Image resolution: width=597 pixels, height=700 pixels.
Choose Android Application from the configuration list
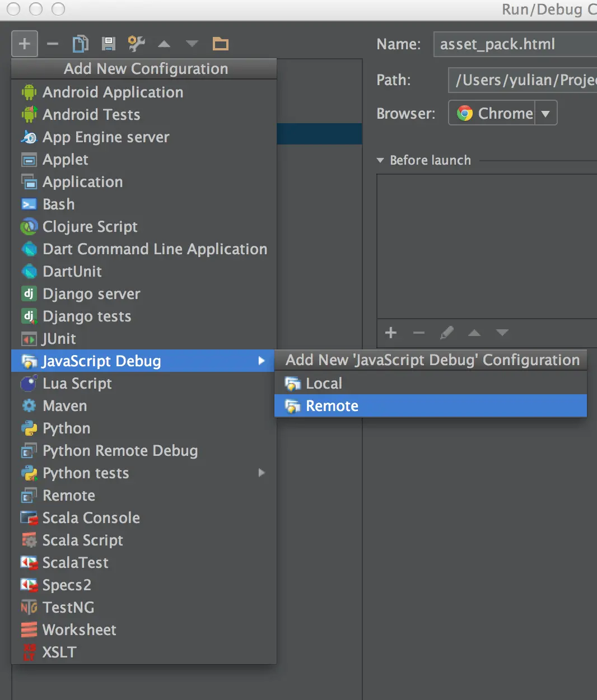pyautogui.click(x=112, y=92)
